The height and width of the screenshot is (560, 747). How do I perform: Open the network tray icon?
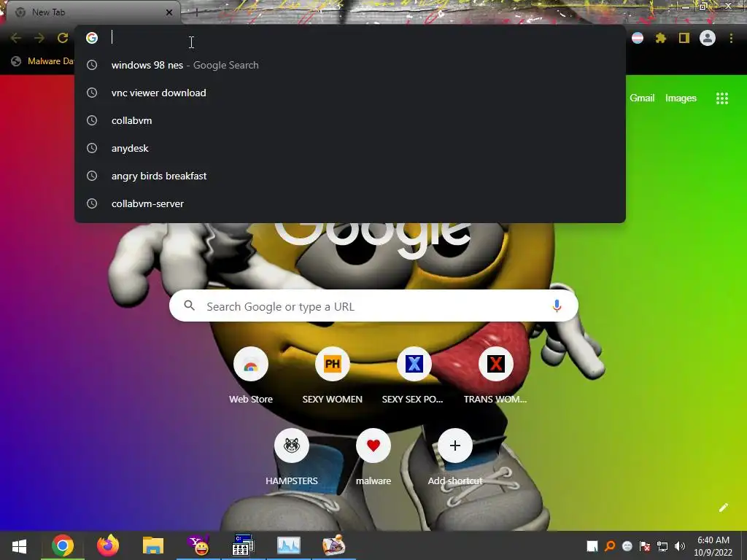coord(662,545)
